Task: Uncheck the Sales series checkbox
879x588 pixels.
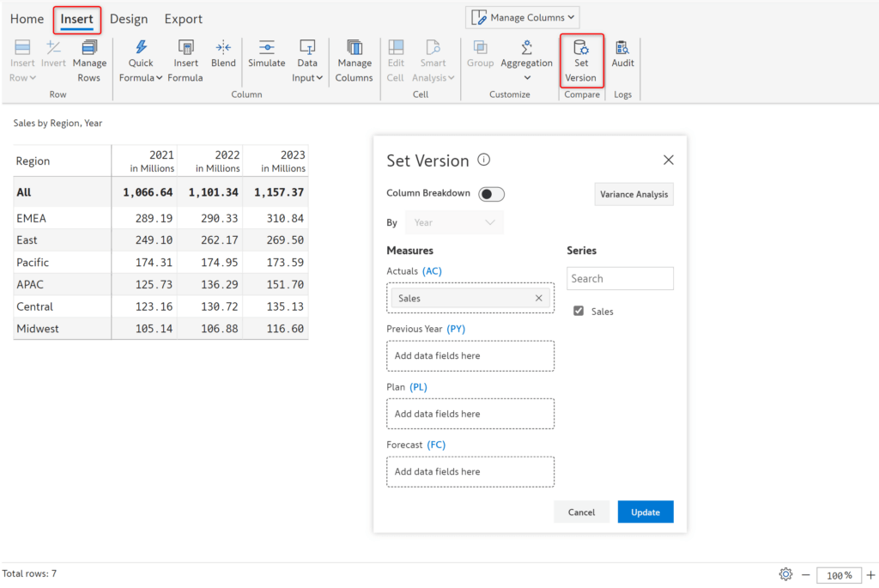Action: (x=578, y=311)
